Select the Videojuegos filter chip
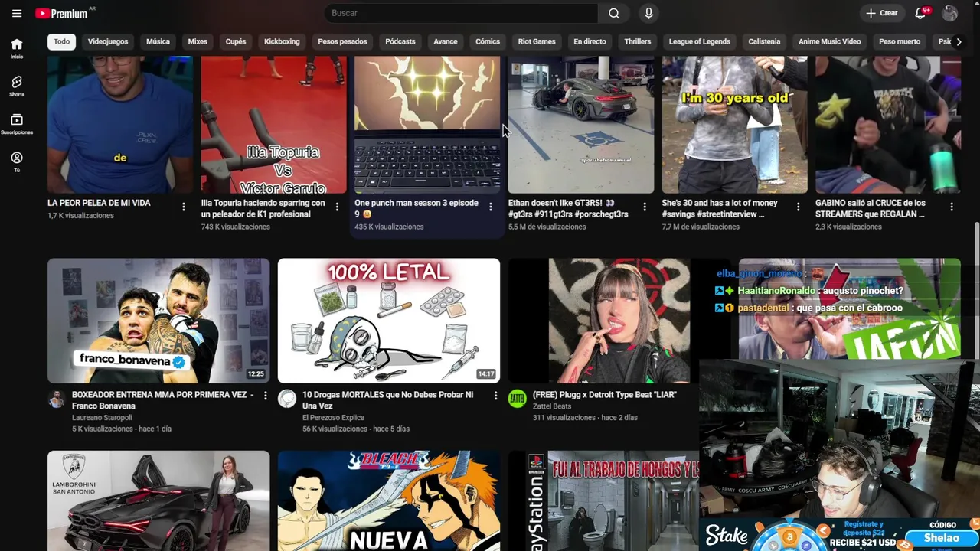This screenshot has height=551, width=980. (x=108, y=41)
